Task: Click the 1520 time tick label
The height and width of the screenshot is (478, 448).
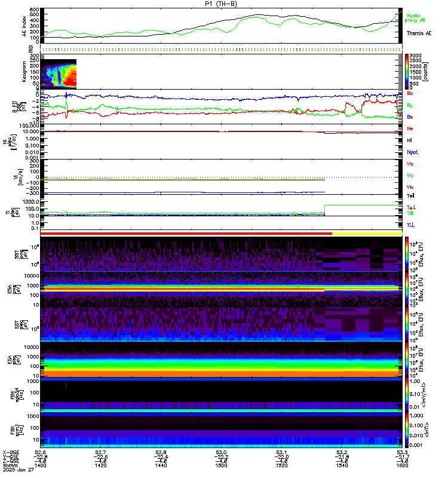Action: coord(281,465)
